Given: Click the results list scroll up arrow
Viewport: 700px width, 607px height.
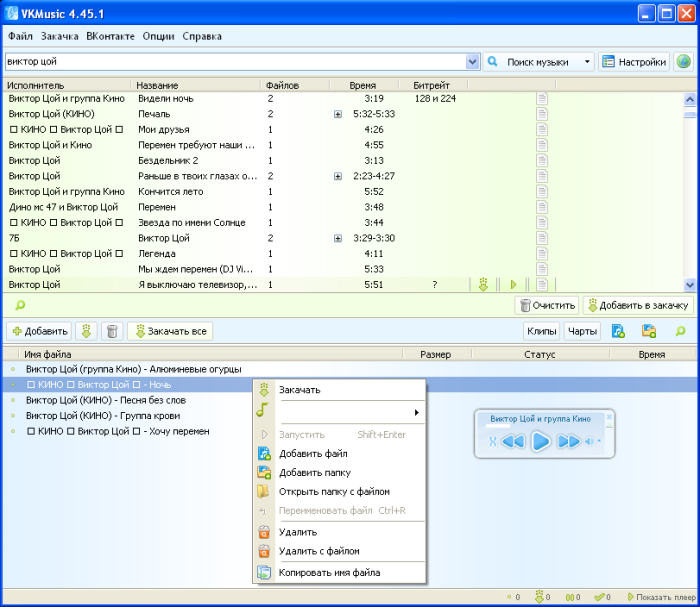Looking at the screenshot, I should point(690,99).
